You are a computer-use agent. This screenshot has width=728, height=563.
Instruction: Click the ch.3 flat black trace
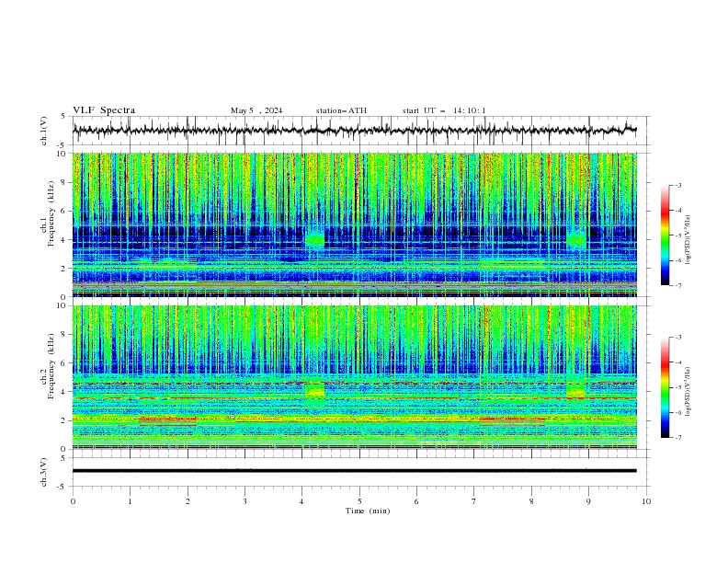354,471
